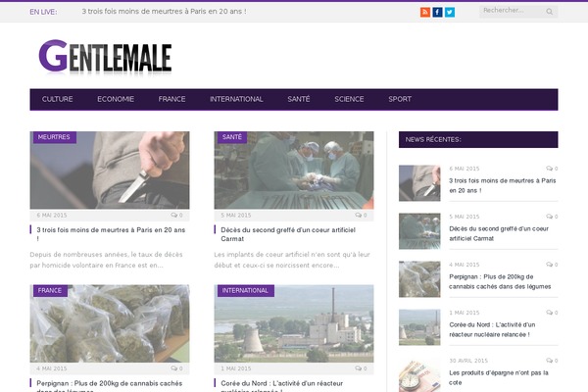The image size is (588, 392).
Task: Open main article 'Décès du second greffé'
Action: pos(287,234)
